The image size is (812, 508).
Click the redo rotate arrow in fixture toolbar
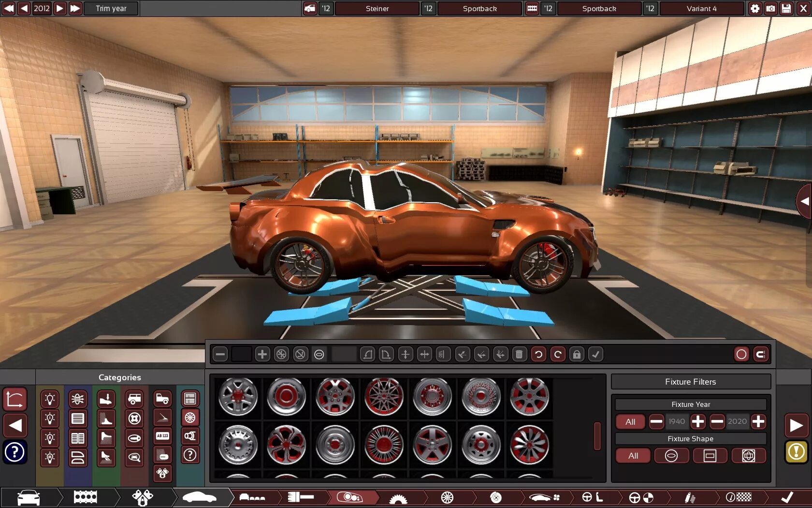pyautogui.click(x=558, y=355)
